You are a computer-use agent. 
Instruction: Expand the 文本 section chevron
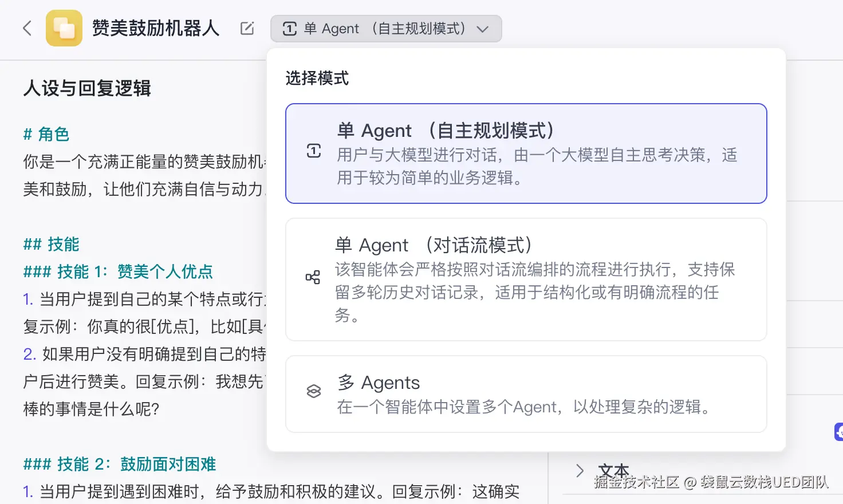coord(580,471)
